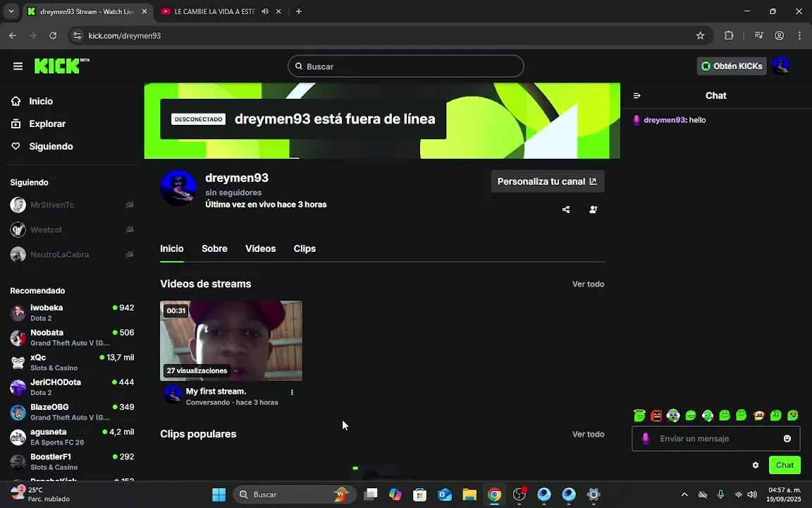The width and height of the screenshot is (812, 508).
Task: Bookmark this page with star icon
Action: point(700,36)
